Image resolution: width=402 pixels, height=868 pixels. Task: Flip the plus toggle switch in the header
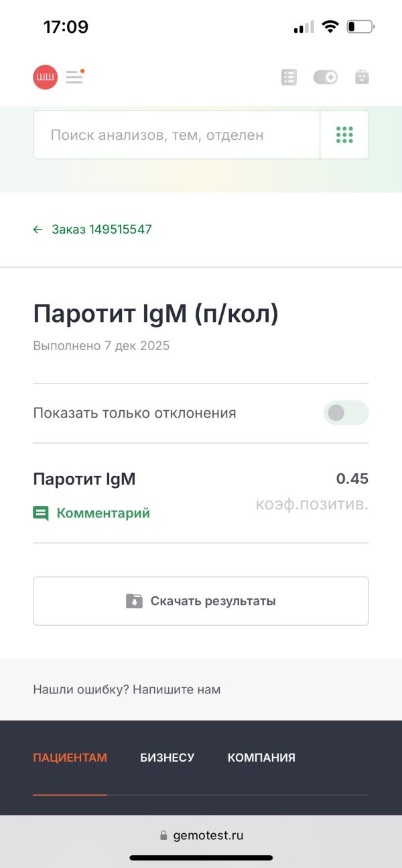pyautogui.click(x=326, y=77)
